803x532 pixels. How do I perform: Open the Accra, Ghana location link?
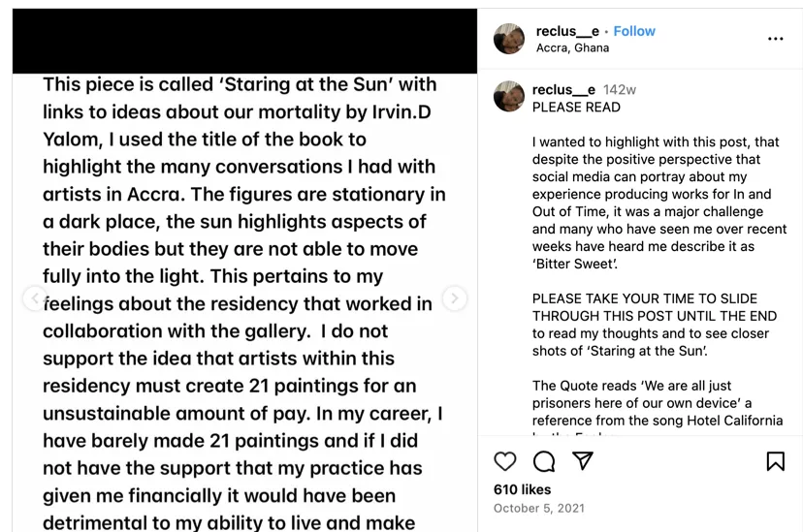(x=572, y=47)
